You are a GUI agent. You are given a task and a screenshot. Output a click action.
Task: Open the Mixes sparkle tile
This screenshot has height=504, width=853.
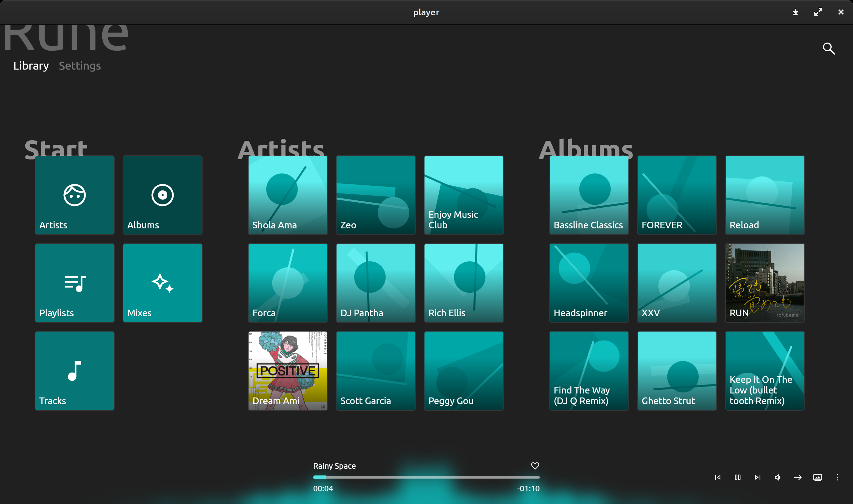[163, 283]
